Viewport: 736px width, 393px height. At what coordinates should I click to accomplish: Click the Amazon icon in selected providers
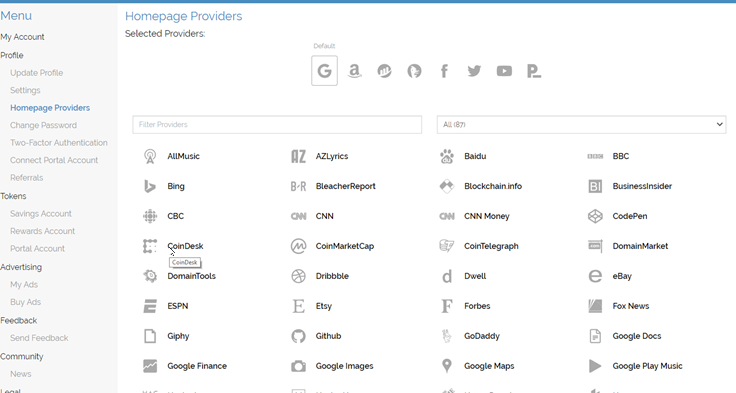coord(354,71)
